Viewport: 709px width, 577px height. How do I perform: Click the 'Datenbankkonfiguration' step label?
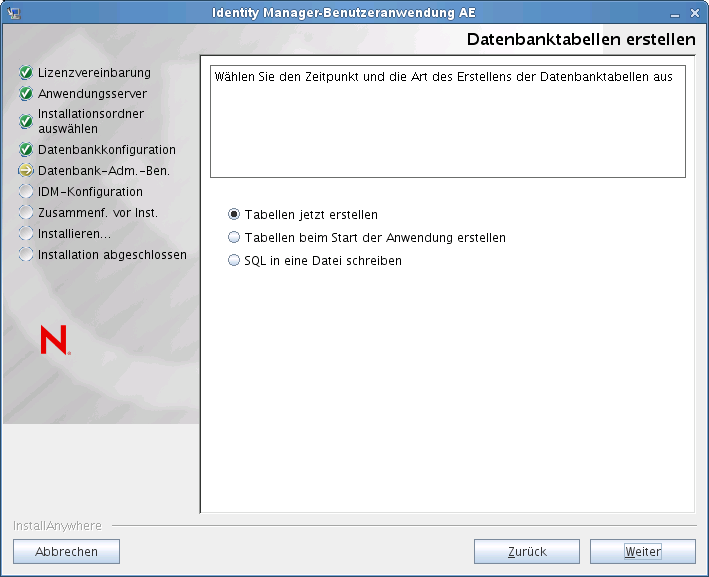coord(107,150)
